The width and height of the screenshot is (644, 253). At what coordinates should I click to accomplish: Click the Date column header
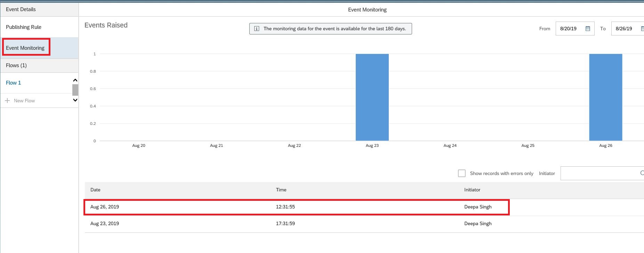[x=95, y=190]
